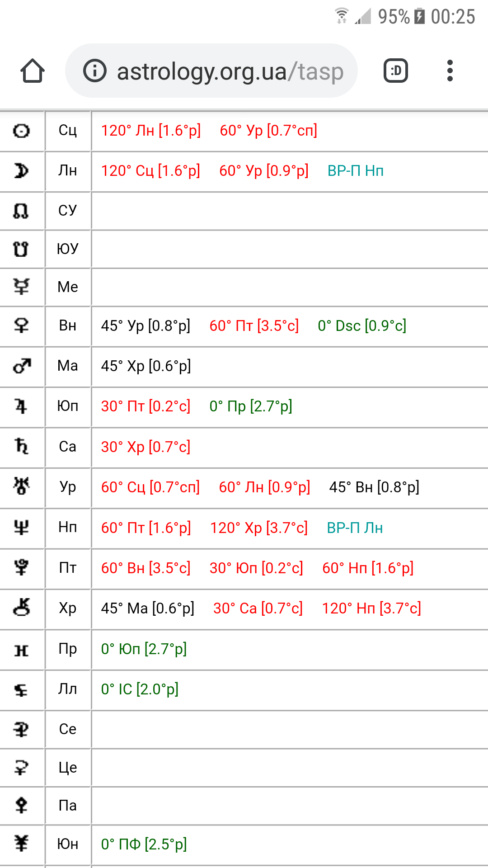The height and width of the screenshot is (868, 488).
Task: Select the Sun glyph in the Сц row
Action: click(x=21, y=131)
